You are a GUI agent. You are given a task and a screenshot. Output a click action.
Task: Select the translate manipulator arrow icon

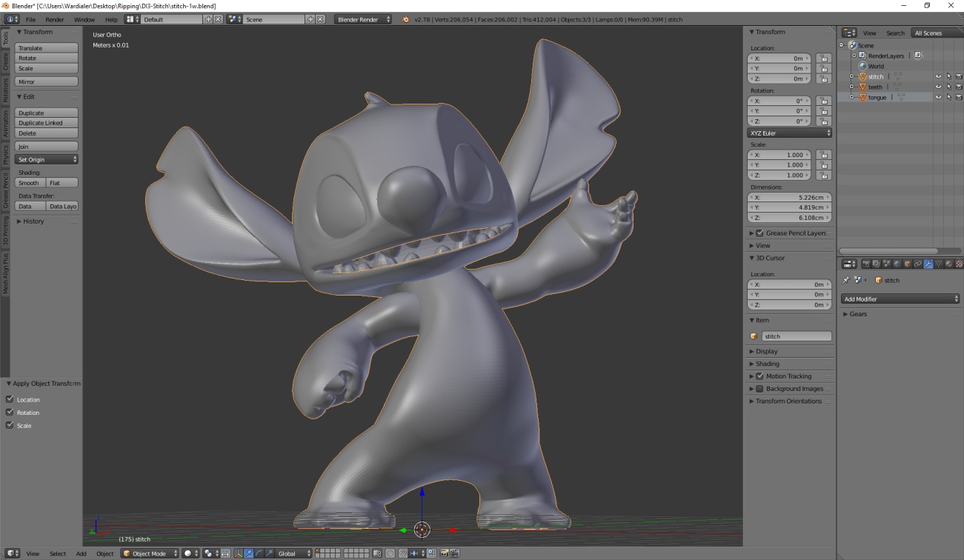pos(248,553)
